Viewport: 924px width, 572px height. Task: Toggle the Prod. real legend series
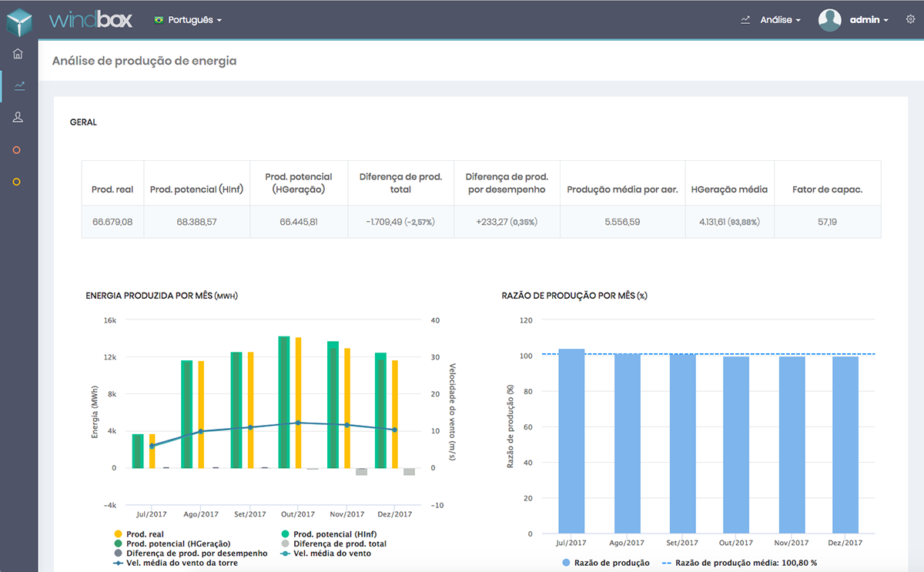click(x=144, y=534)
